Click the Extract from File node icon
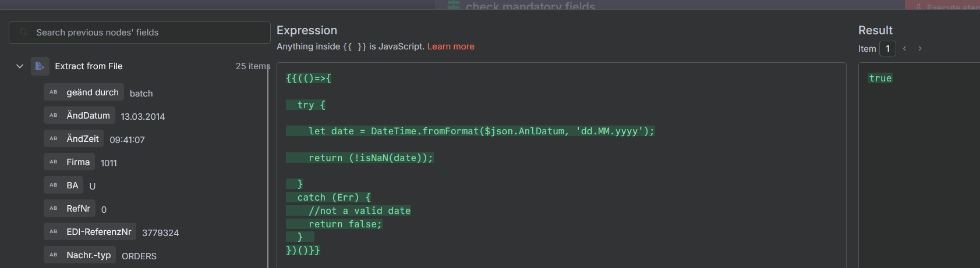Viewport: 980px width, 268px height. pyautogui.click(x=40, y=66)
